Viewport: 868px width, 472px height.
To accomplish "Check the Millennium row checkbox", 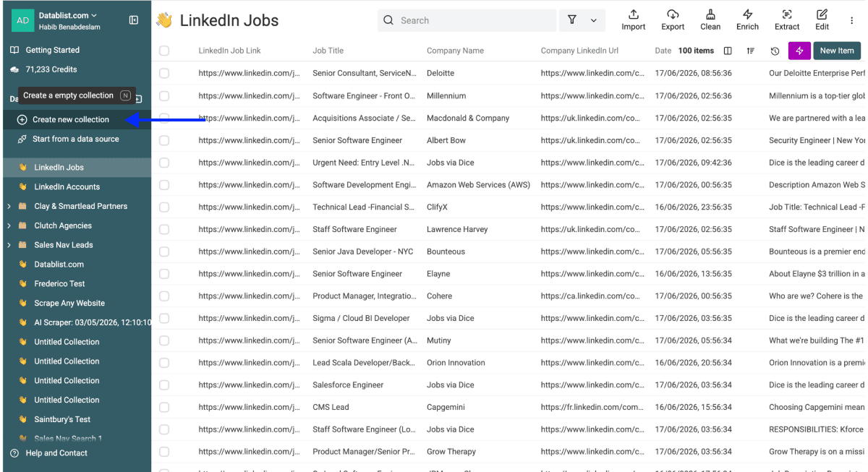I will [x=164, y=95].
